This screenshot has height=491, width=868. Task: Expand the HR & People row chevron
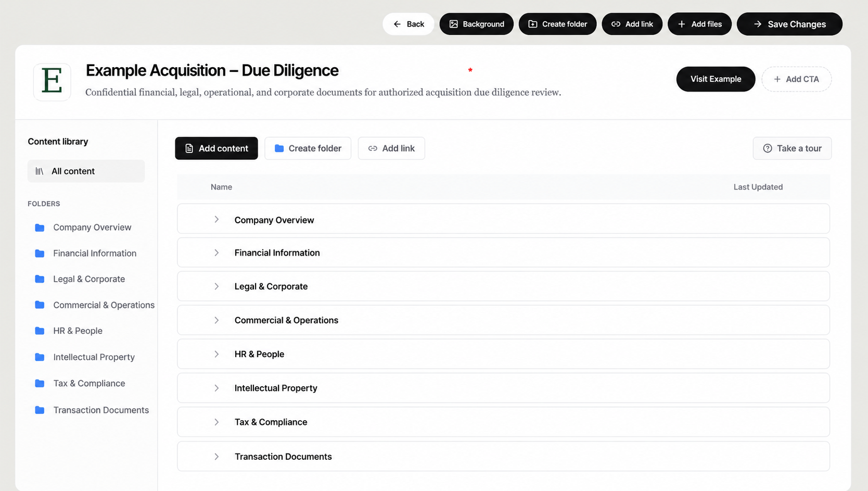216,354
